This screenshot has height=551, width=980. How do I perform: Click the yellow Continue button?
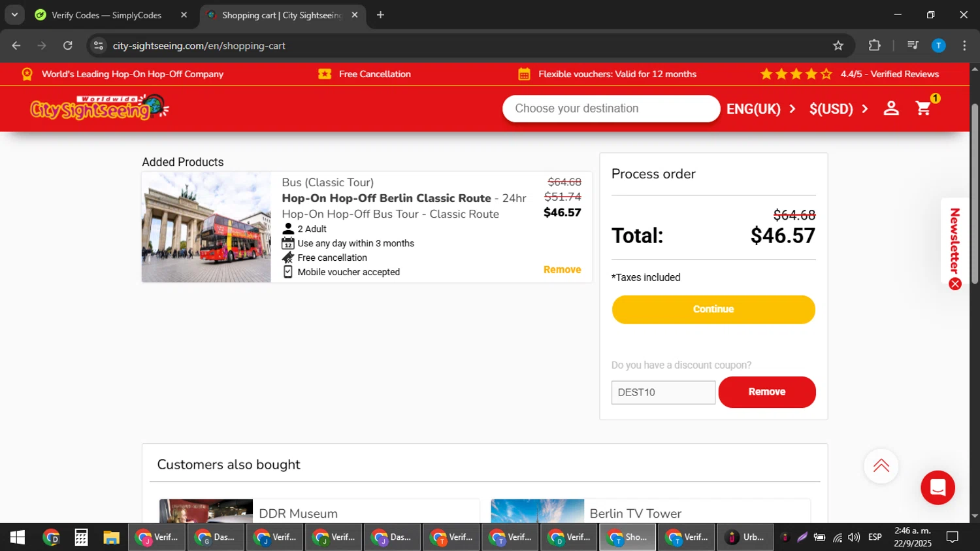click(713, 309)
